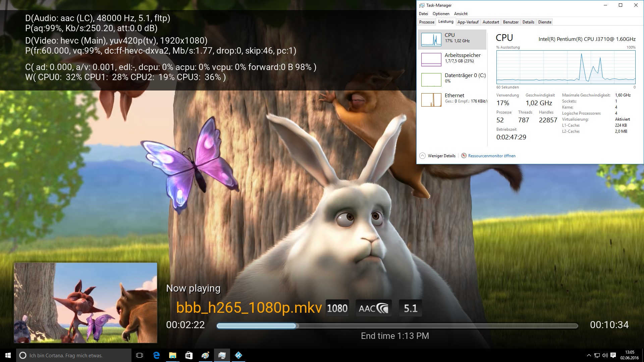Open the Windows Start menu

click(x=8, y=355)
